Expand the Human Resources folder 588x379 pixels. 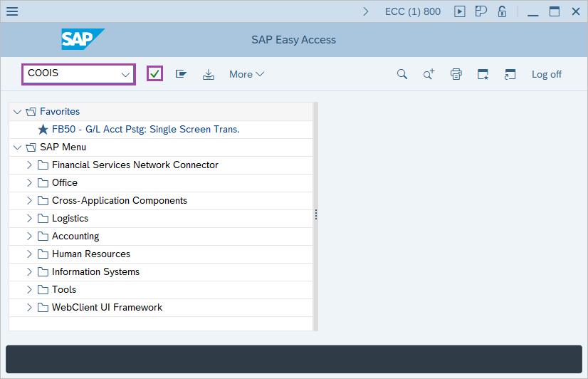[29, 254]
